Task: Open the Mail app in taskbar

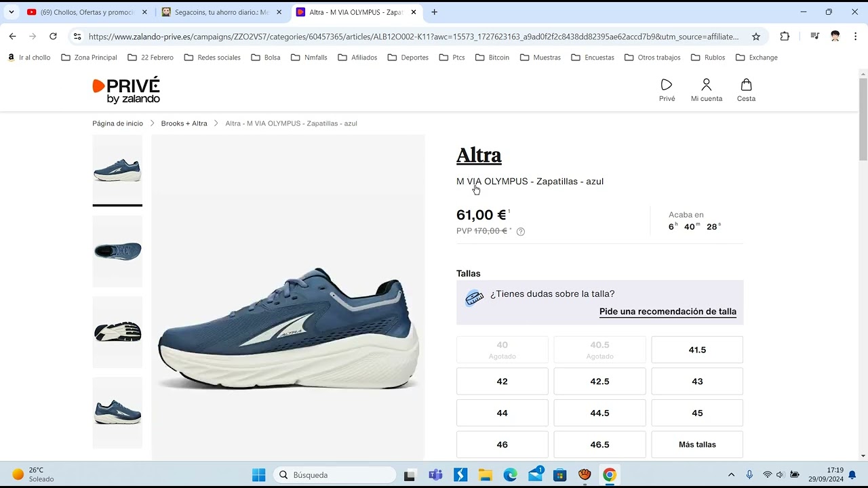Action: 535,474
